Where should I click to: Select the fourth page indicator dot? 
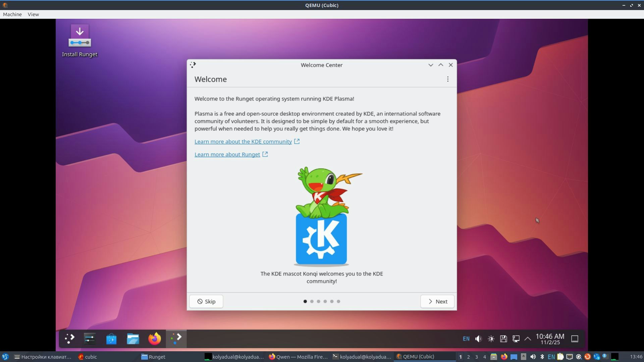[x=325, y=301]
